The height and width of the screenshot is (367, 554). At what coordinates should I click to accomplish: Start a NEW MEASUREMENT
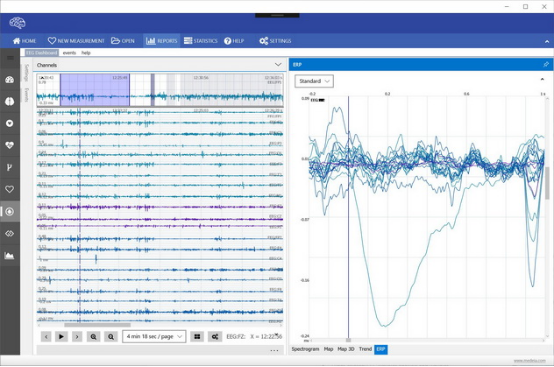76,41
